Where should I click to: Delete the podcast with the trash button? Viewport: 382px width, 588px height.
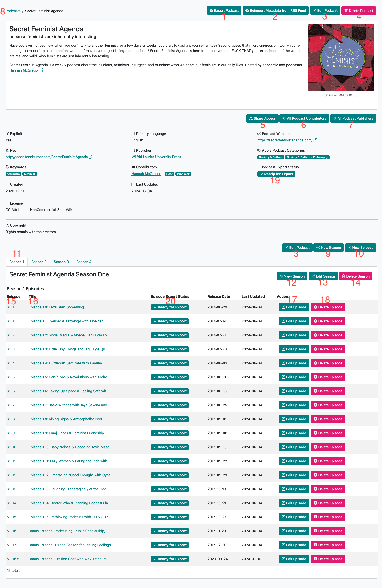tap(358, 11)
